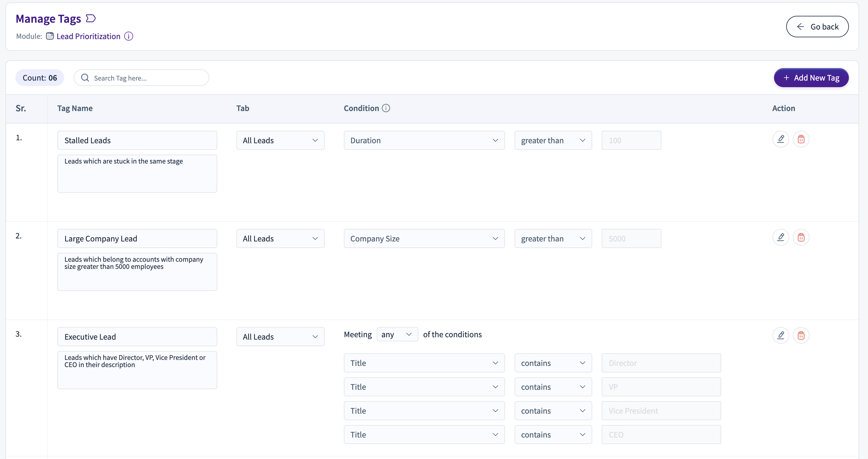Click the Vice President value field
This screenshot has height=459, width=868.
point(661,411)
